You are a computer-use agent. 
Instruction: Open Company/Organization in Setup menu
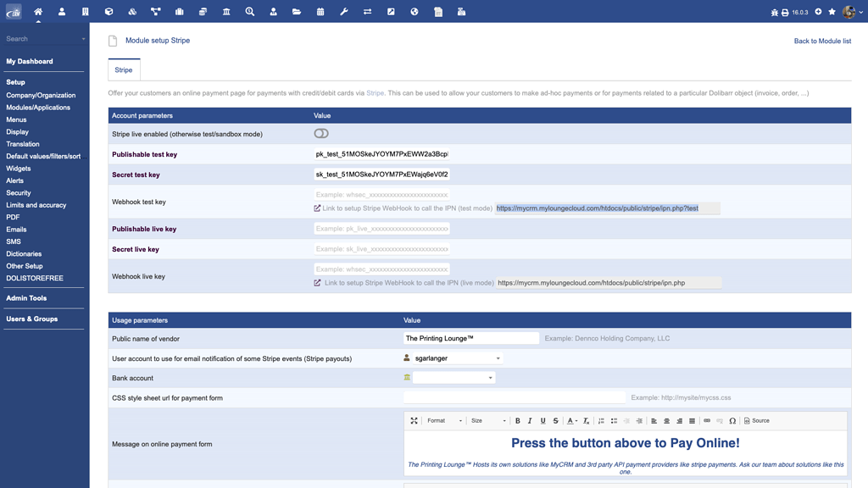pyautogui.click(x=41, y=95)
